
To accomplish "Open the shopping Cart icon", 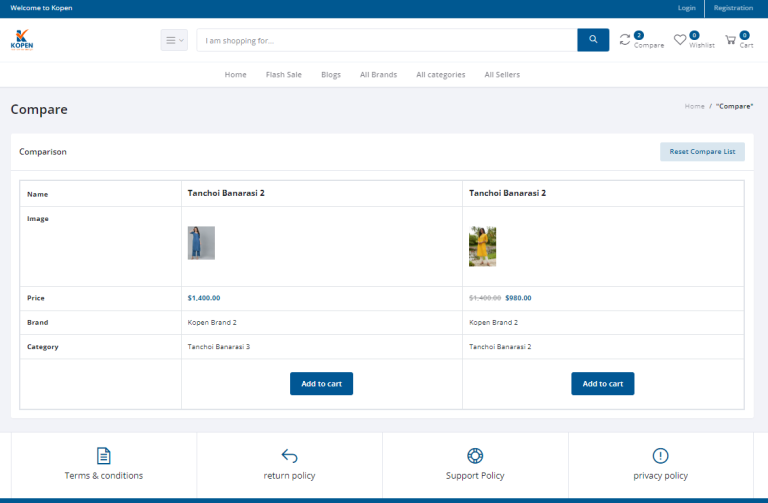I will (x=731, y=40).
